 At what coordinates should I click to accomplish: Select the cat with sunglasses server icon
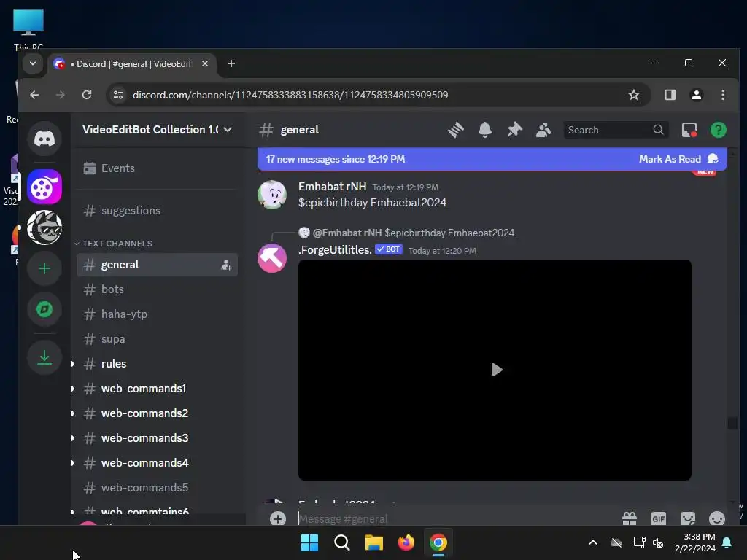point(44,227)
